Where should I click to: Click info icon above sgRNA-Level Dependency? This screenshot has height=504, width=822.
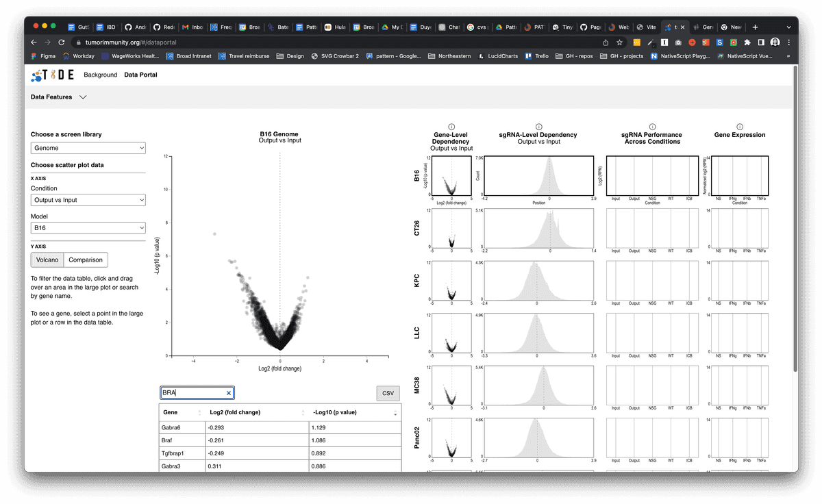538,127
